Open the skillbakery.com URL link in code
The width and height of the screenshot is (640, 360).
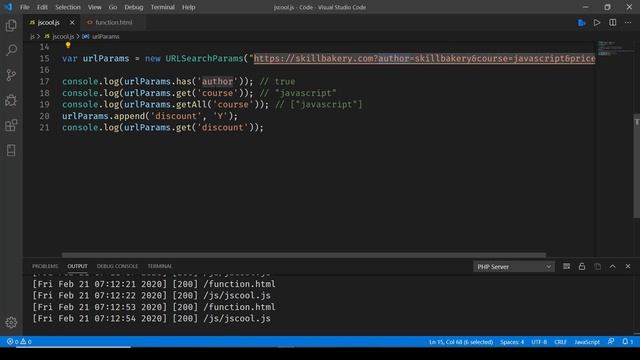pyautogui.click(x=424, y=58)
